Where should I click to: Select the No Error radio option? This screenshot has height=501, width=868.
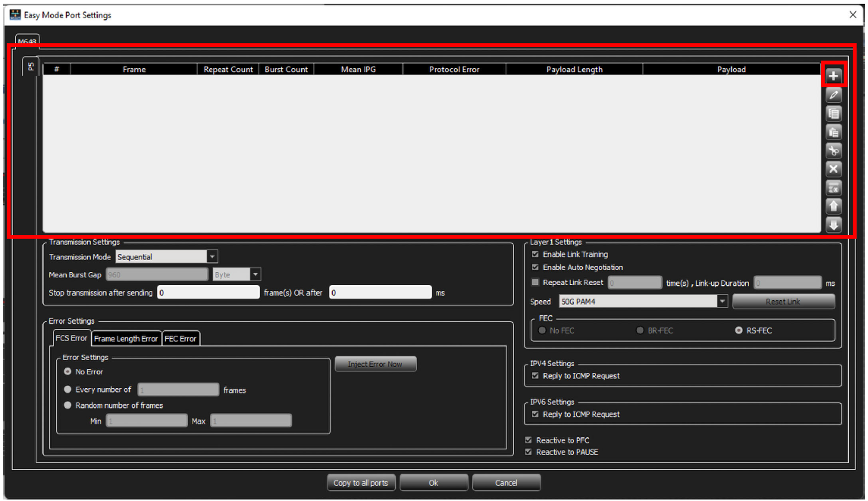tap(67, 371)
